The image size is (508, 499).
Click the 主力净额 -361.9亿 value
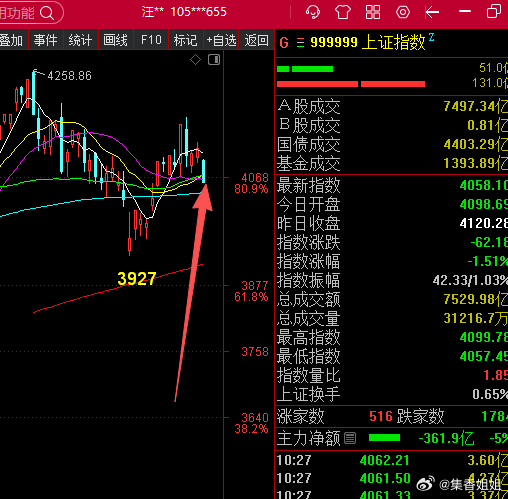[x=446, y=438]
